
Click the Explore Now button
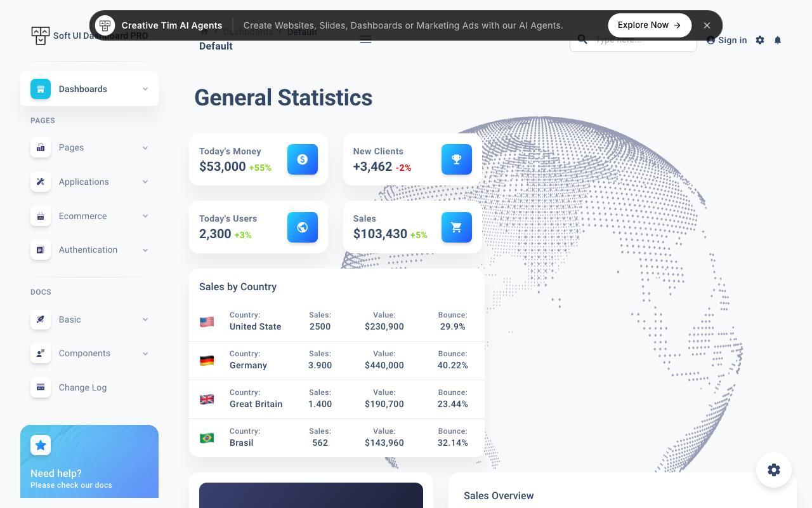[650, 25]
